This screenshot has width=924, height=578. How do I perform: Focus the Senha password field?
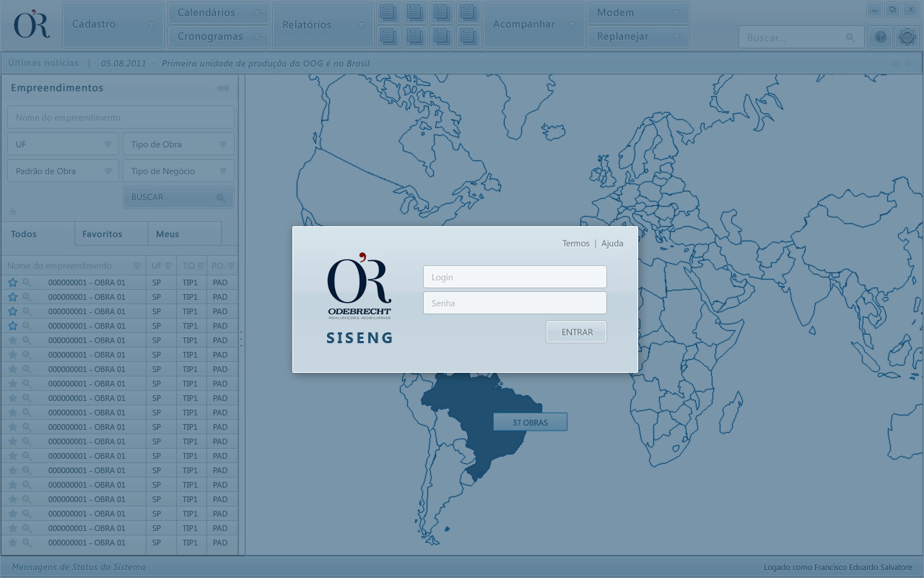[515, 303]
